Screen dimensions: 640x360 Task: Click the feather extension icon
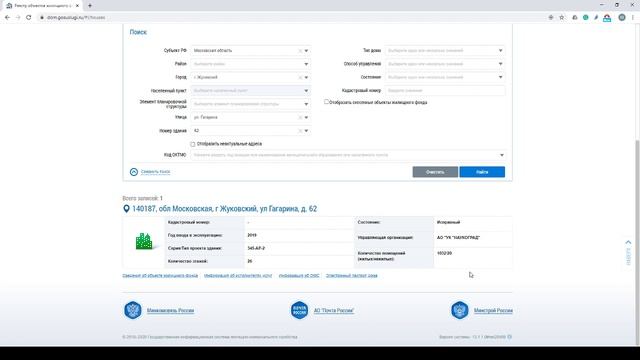click(x=596, y=18)
